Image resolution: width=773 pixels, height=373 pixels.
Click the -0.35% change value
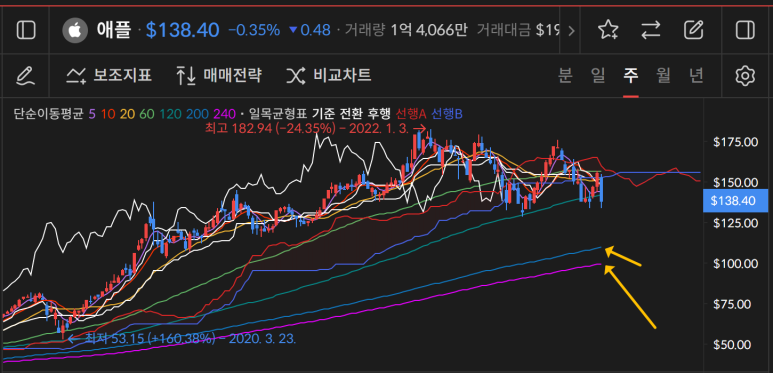[254, 31]
